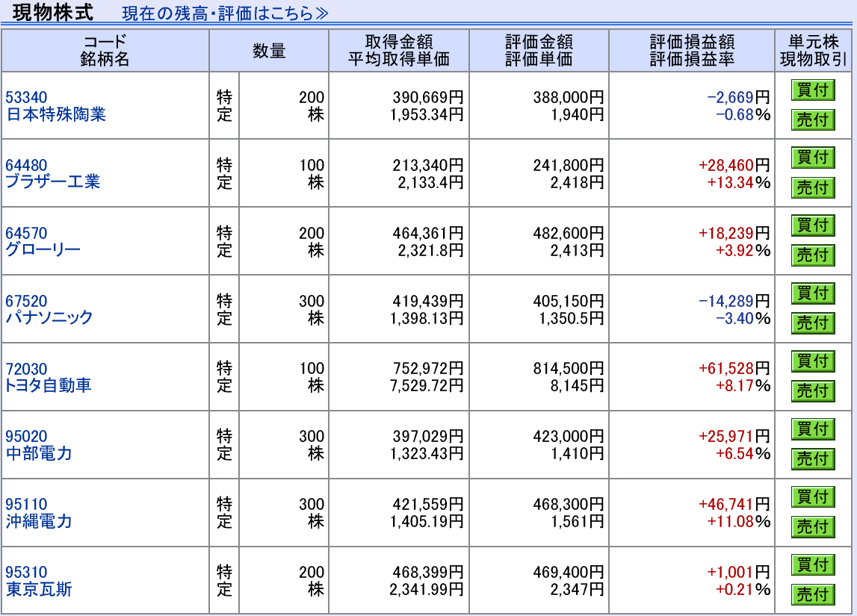
Task: Click the 売付 button for 中部電力
Action: pyautogui.click(x=813, y=459)
